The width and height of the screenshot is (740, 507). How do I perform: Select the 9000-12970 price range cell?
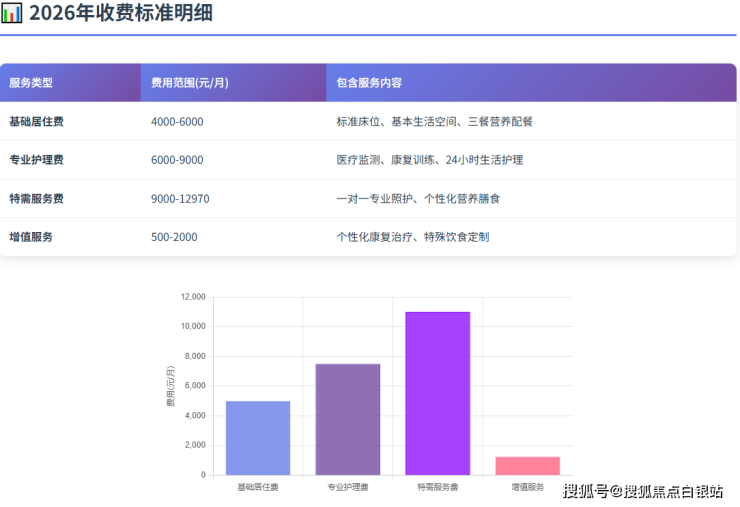click(180, 199)
